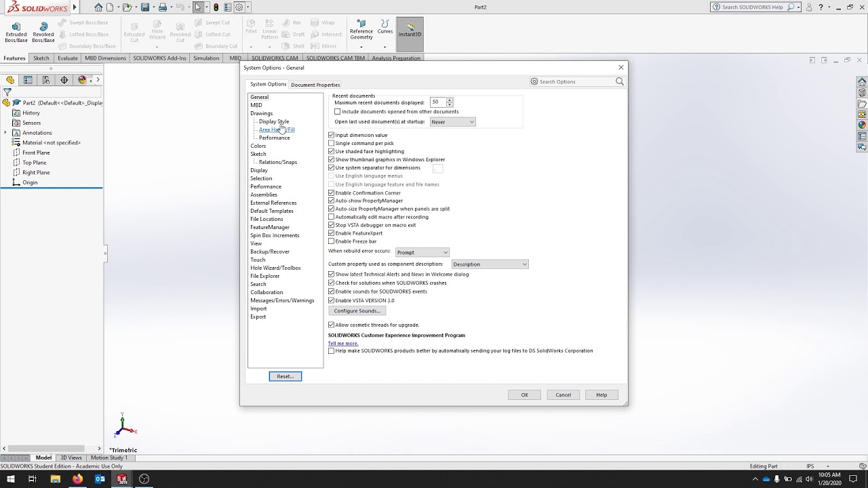Switch to the Sketch ribbon tab

(x=41, y=58)
